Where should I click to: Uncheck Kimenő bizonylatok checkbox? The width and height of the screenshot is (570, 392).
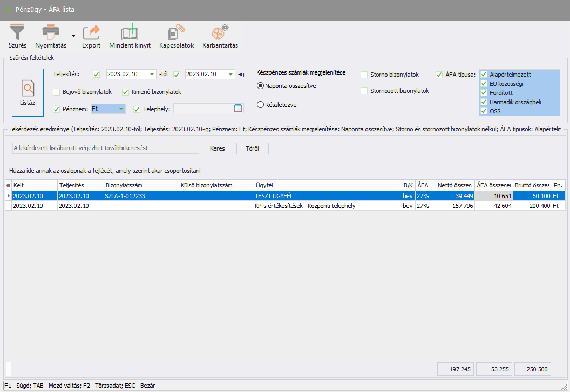126,92
